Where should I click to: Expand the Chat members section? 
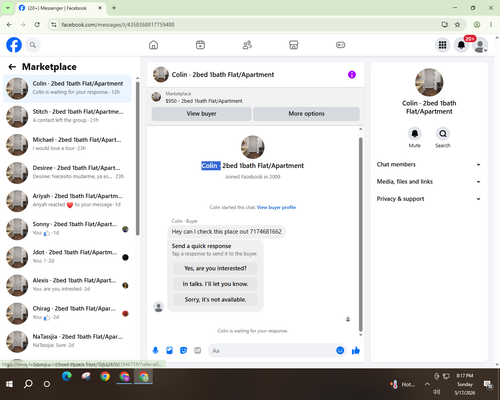tap(429, 164)
